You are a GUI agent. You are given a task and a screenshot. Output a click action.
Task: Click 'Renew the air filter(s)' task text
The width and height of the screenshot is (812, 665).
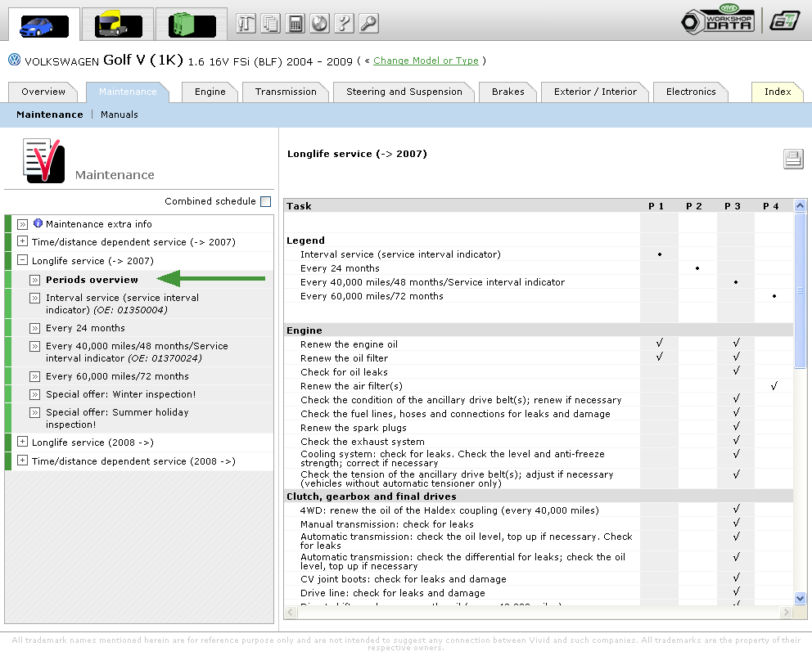coord(351,386)
